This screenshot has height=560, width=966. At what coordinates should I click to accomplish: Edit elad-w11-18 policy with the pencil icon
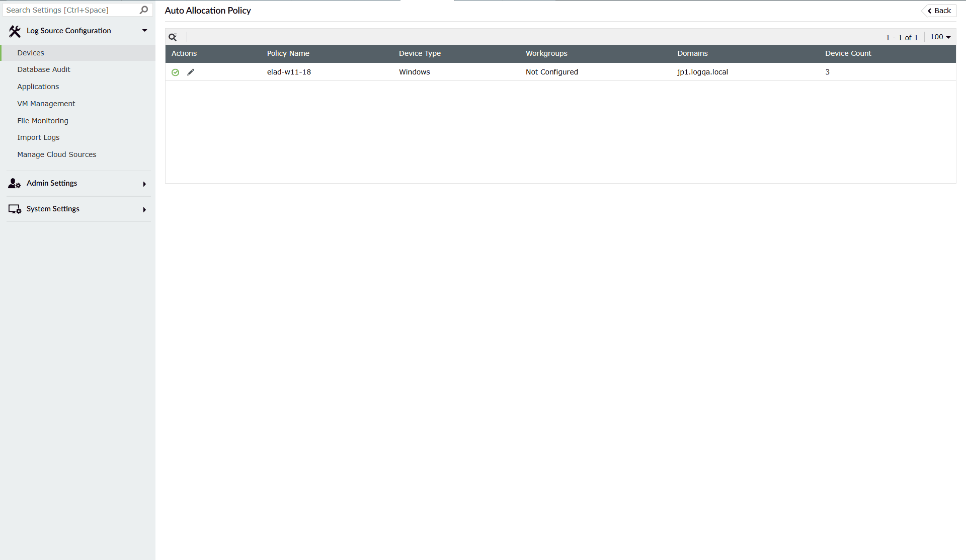click(x=191, y=72)
